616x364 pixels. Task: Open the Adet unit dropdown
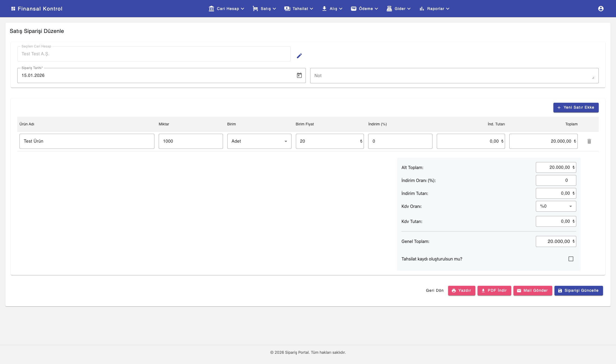(x=259, y=141)
